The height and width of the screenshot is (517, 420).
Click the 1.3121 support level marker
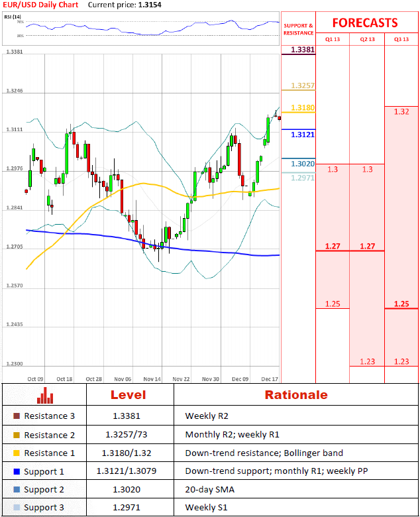(303, 135)
